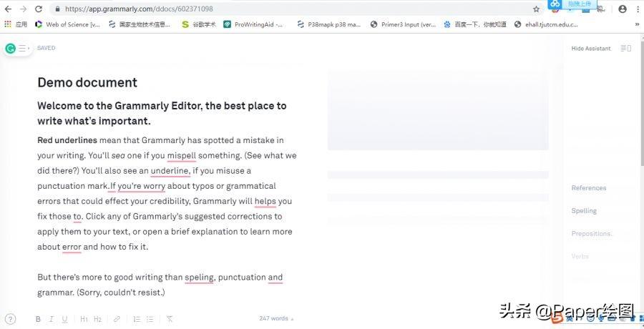This screenshot has width=644, height=329.
Task: Insert a hyperlink with link icon
Action: tap(117, 319)
